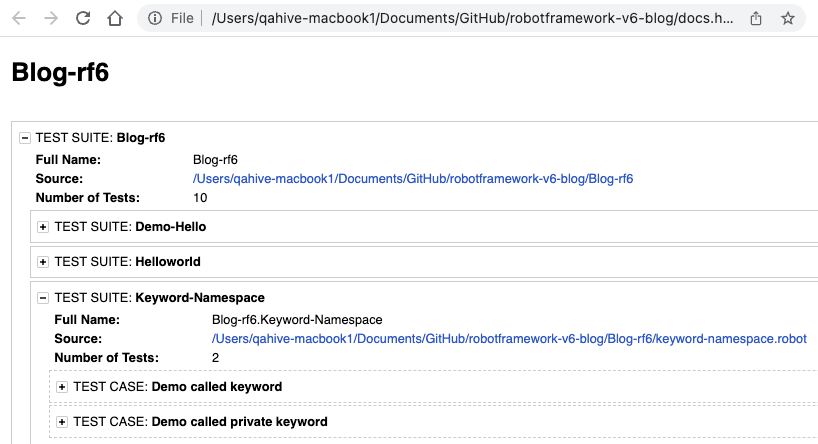The height and width of the screenshot is (444, 818).
Task: Open the browser home page icon
Action: tap(115, 18)
